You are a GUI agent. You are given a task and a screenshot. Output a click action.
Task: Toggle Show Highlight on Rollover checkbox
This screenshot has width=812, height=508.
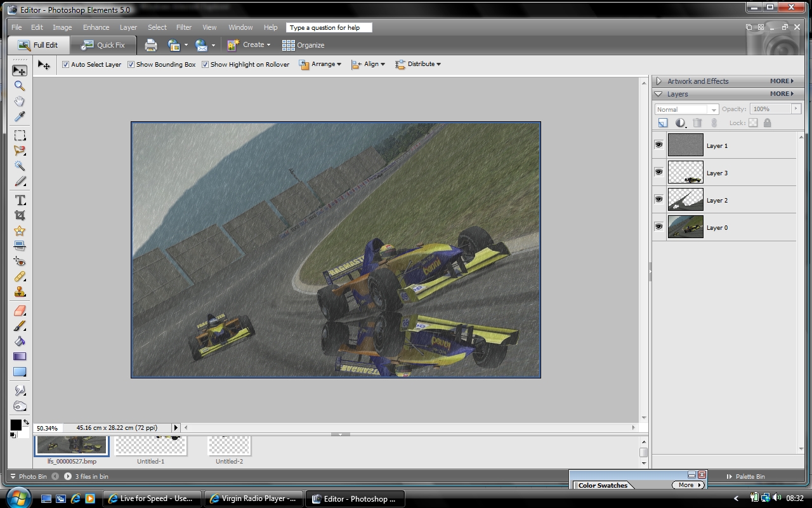(205, 64)
